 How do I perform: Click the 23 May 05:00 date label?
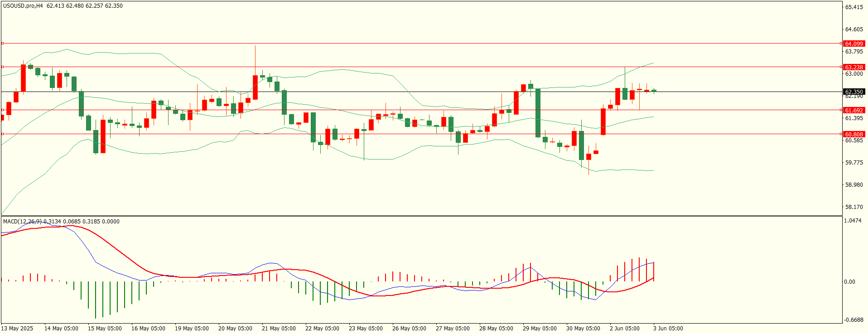coord(366,329)
